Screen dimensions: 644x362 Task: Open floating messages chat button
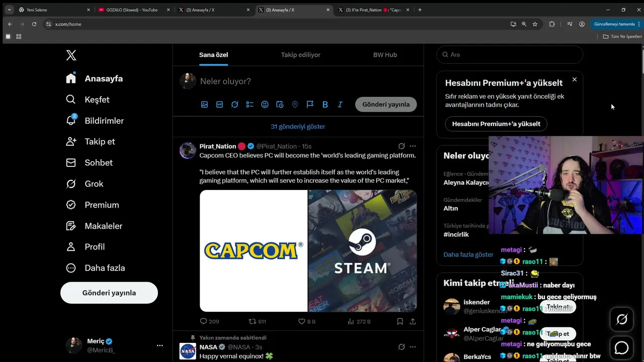622,347
